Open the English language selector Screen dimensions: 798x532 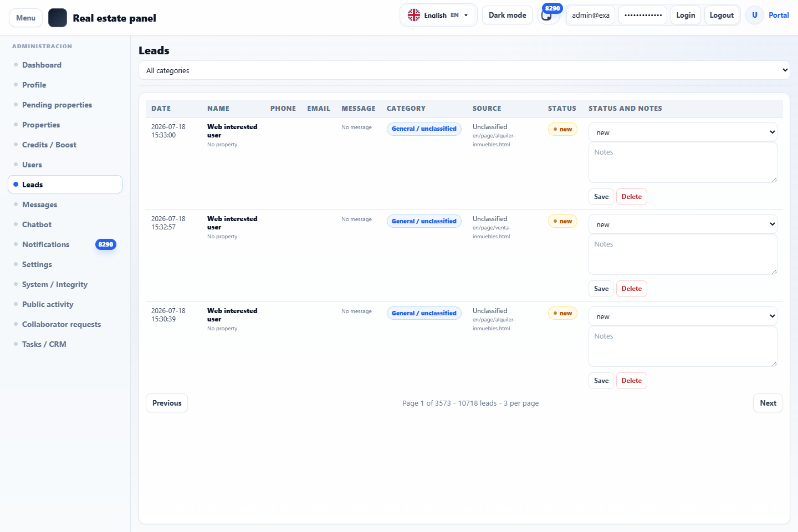[x=438, y=15]
